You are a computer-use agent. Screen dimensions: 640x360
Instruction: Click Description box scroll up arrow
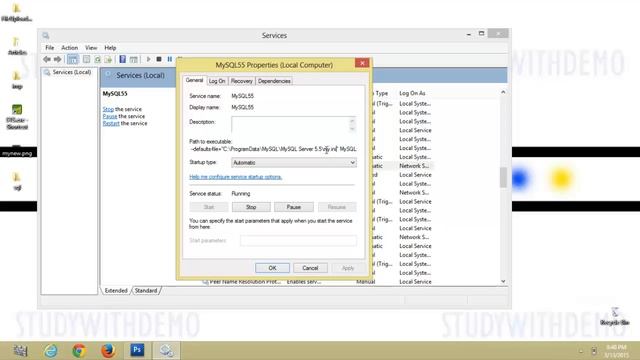click(352, 121)
